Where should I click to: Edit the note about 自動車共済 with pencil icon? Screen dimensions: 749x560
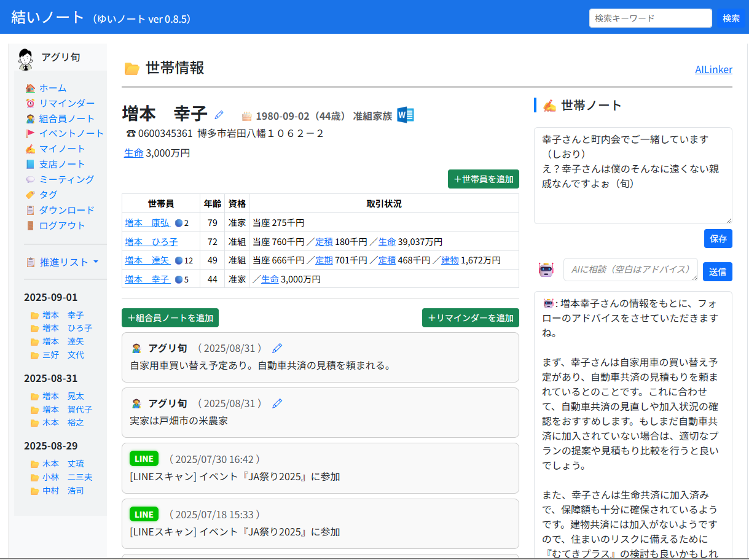pos(277,348)
